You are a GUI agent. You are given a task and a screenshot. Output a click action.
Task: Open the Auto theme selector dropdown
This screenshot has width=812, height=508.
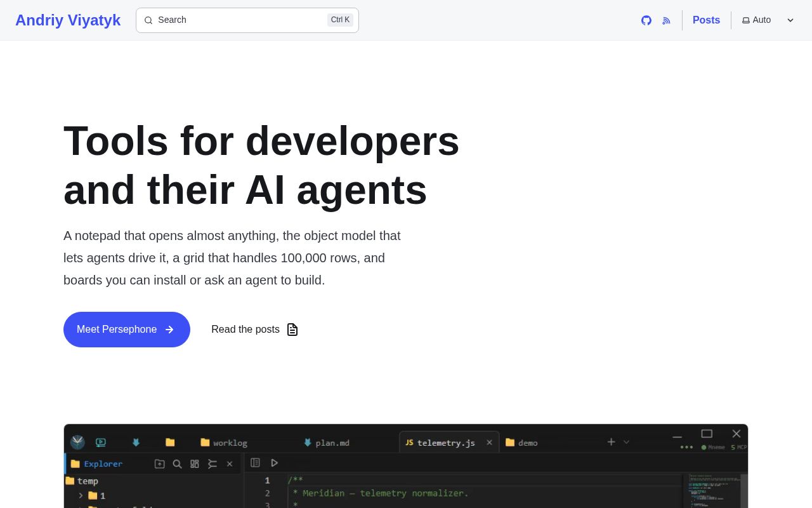[768, 20]
